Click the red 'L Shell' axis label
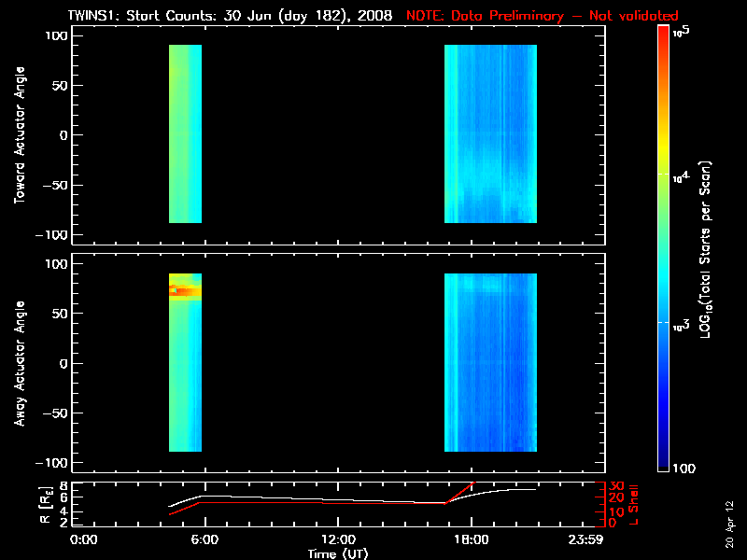The image size is (747, 560). [634, 504]
